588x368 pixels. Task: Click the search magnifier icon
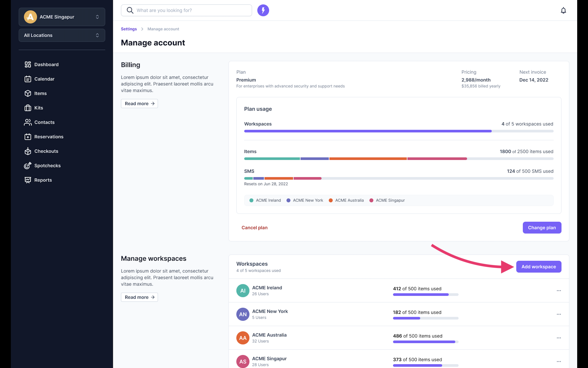[x=130, y=10]
